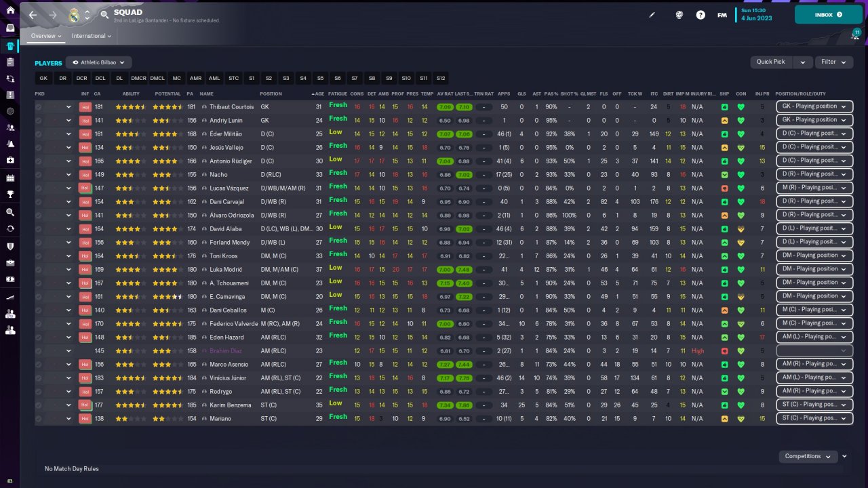Open the Filter dropdown
This screenshot has height=488, width=868.
[x=833, y=62]
